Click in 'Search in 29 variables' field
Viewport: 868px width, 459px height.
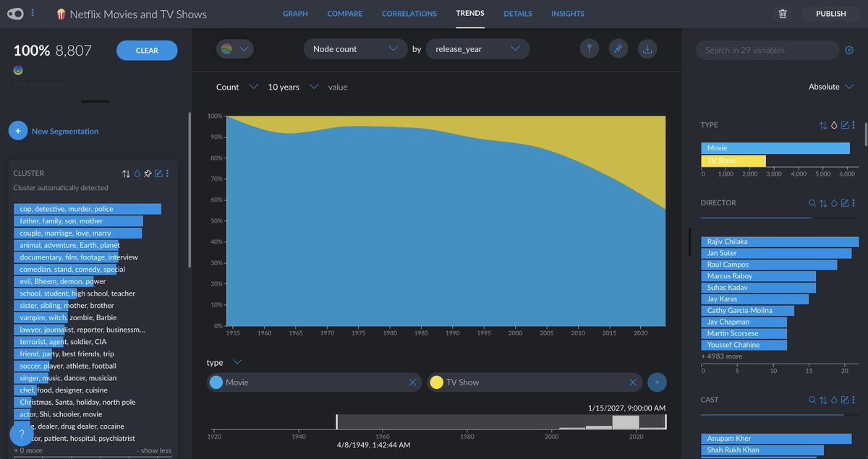767,50
